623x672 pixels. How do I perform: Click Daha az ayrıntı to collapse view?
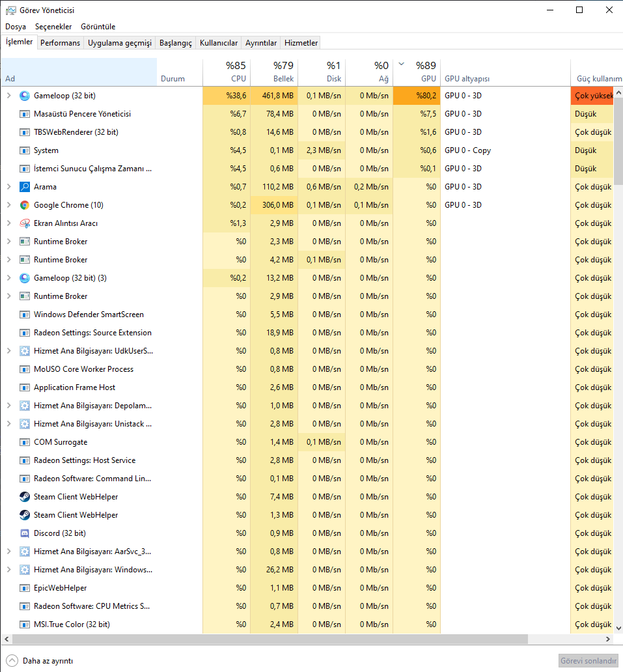pyautogui.click(x=40, y=661)
